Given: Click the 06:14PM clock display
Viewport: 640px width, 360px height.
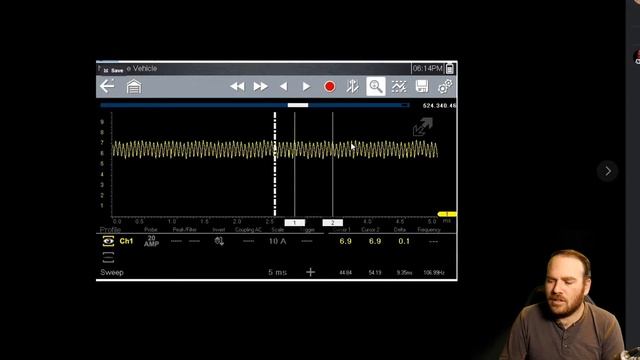Looking at the screenshot, I should (x=427, y=69).
